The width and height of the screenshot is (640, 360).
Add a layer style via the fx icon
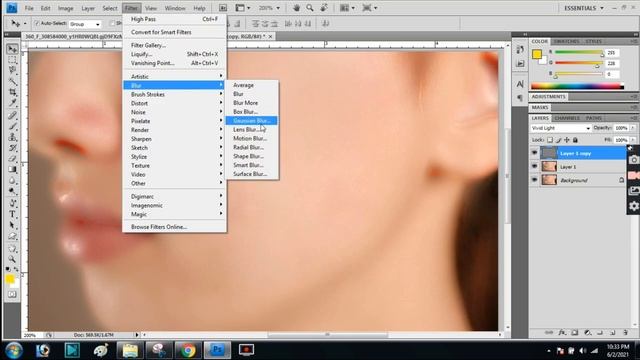[x=562, y=333]
